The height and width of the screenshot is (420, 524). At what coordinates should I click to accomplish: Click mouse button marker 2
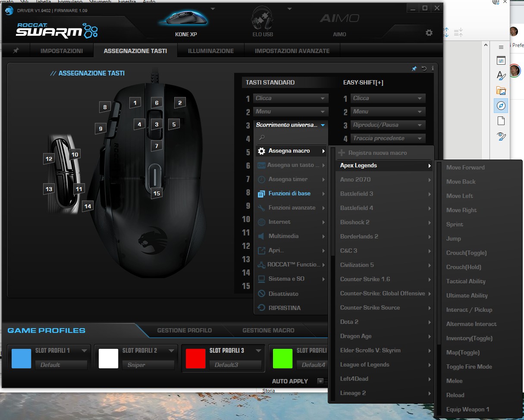180,102
